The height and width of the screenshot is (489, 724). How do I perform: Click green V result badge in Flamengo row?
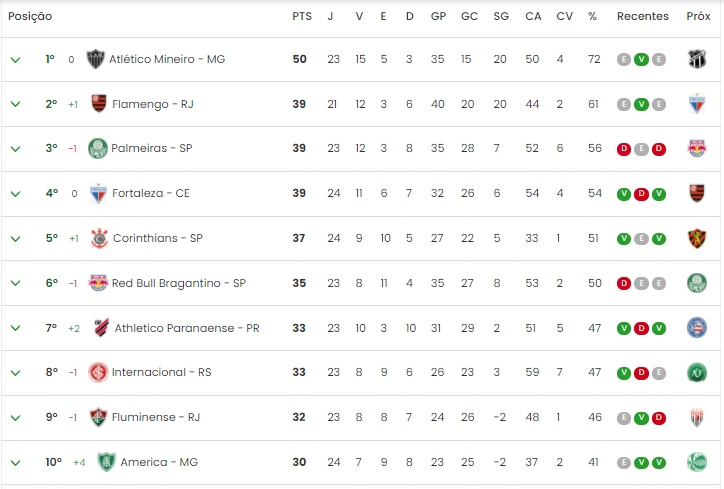641,104
